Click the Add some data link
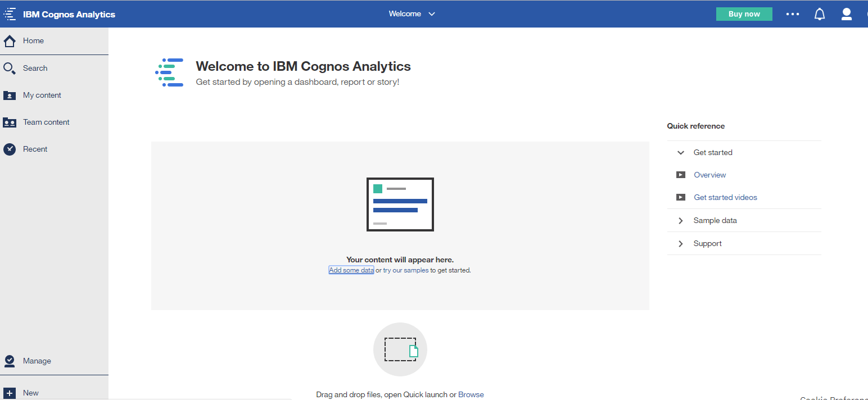This screenshot has height=400, width=868. [351, 270]
